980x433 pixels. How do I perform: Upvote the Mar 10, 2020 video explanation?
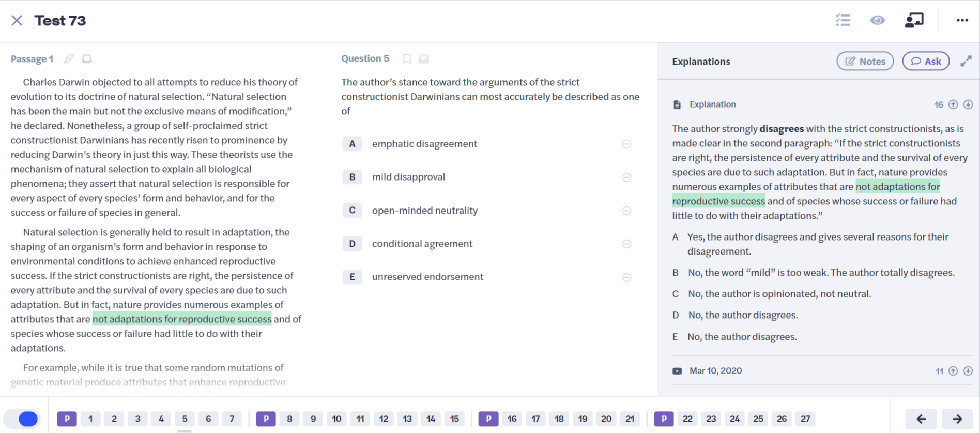pyautogui.click(x=953, y=371)
